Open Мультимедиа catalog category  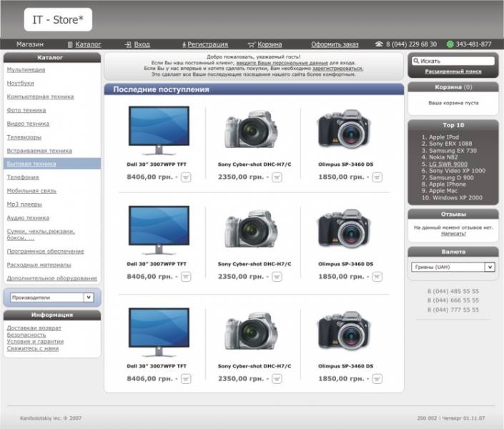point(26,70)
